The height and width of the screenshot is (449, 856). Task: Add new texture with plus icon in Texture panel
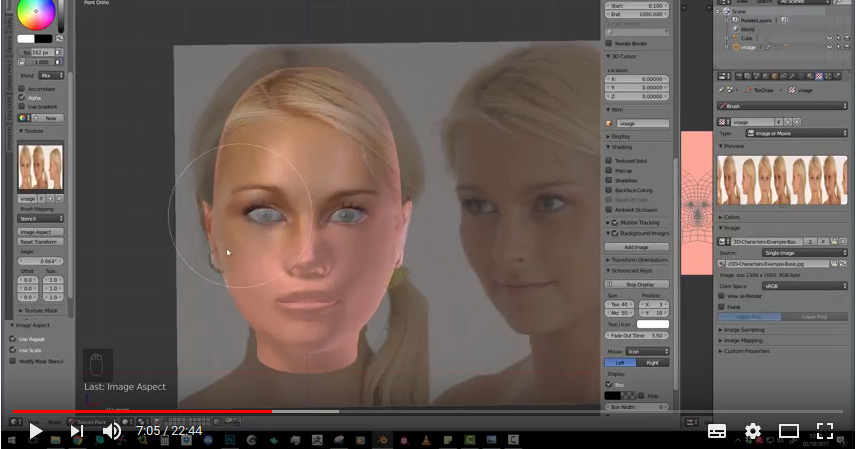[x=51, y=198]
